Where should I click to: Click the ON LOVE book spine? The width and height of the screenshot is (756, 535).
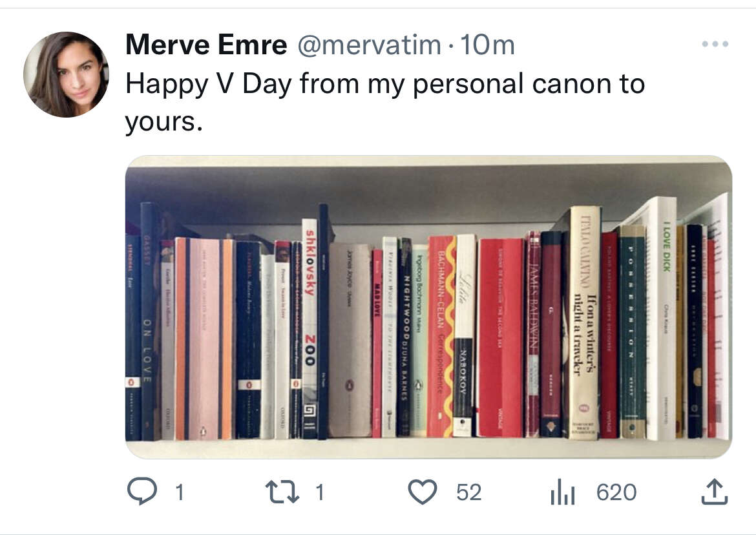(148, 321)
